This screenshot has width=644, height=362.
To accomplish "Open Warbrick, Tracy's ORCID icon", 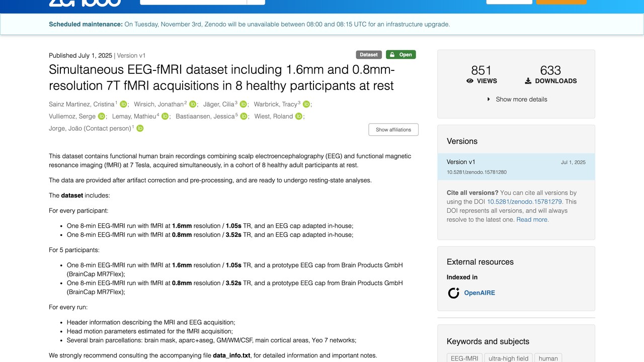I will pos(306,105).
